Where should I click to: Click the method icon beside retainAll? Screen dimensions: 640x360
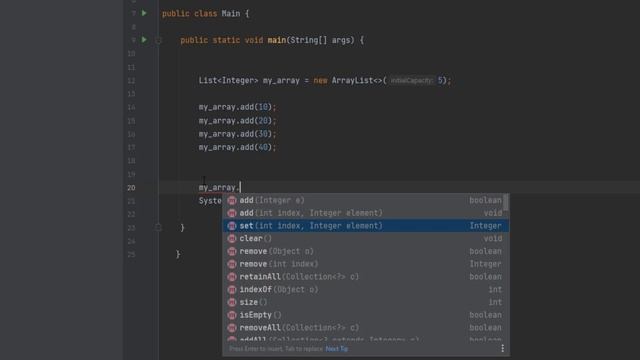click(232, 277)
